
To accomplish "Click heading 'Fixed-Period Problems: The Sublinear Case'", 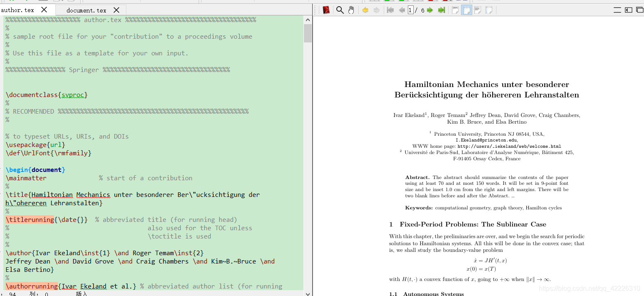I will 473,224.
